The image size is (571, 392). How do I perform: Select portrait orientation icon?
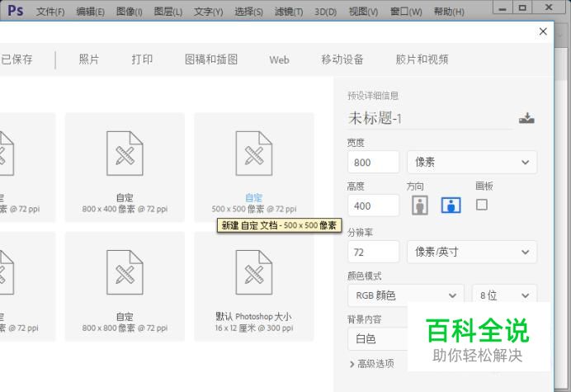point(419,205)
